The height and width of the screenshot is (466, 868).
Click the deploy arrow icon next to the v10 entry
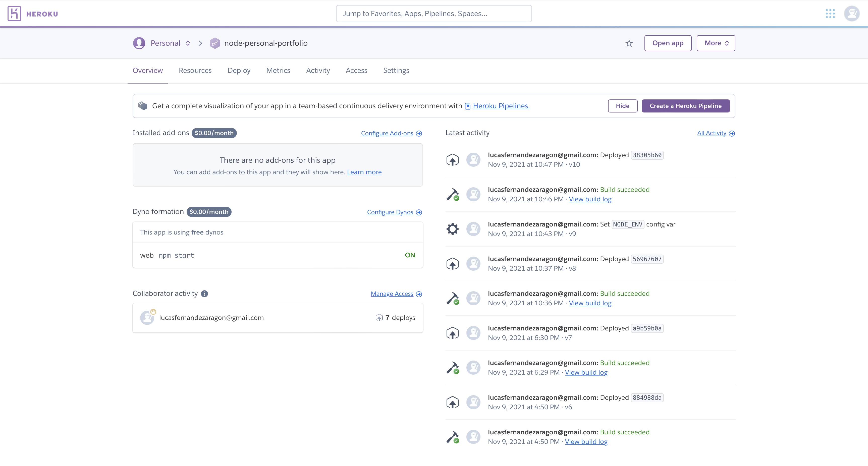pyautogui.click(x=453, y=159)
